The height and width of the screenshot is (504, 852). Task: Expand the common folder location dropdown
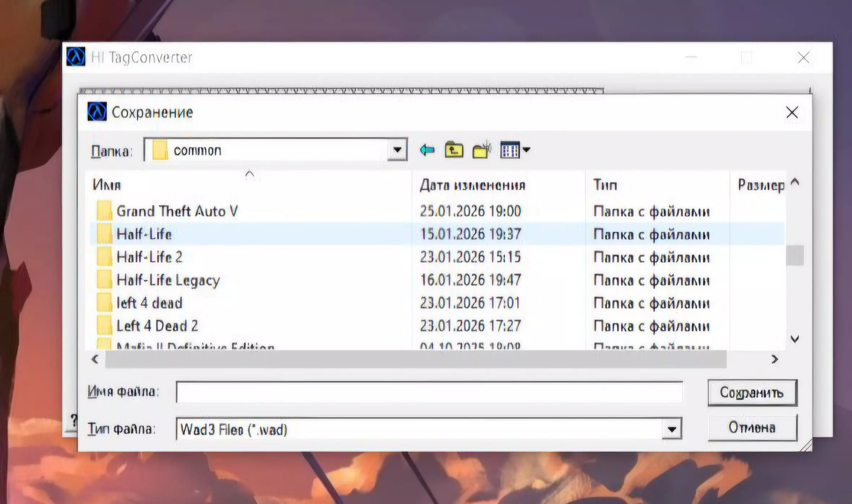click(x=397, y=149)
